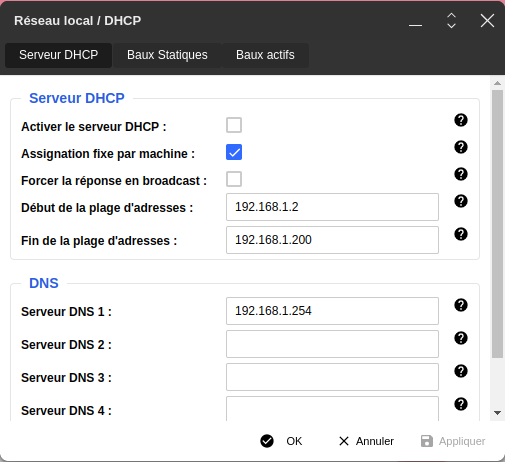View help icon for Serveur DNS 1
The width and height of the screenshot is (505, 462).
click(461, 305)
